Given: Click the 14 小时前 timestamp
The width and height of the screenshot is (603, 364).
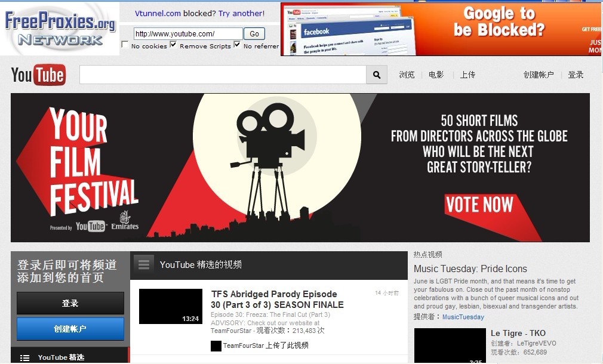Looking at the screenshot, I should [x=387, y=293].
